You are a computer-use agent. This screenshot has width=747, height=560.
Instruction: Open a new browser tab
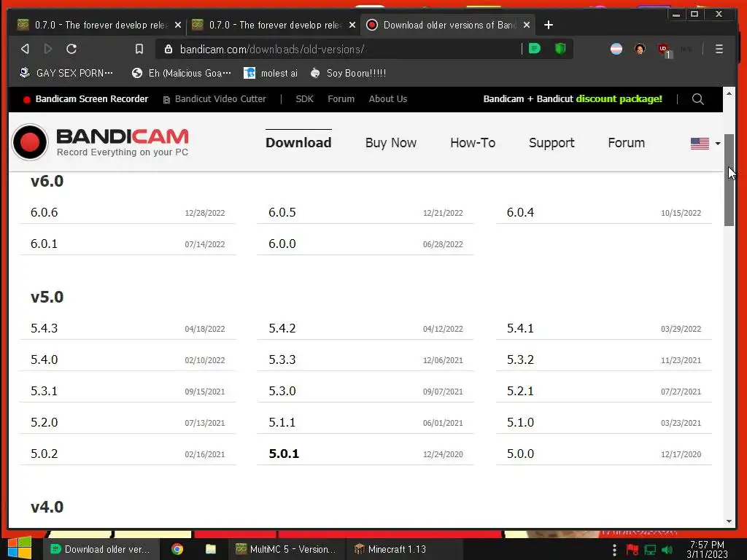coord(549,25)
